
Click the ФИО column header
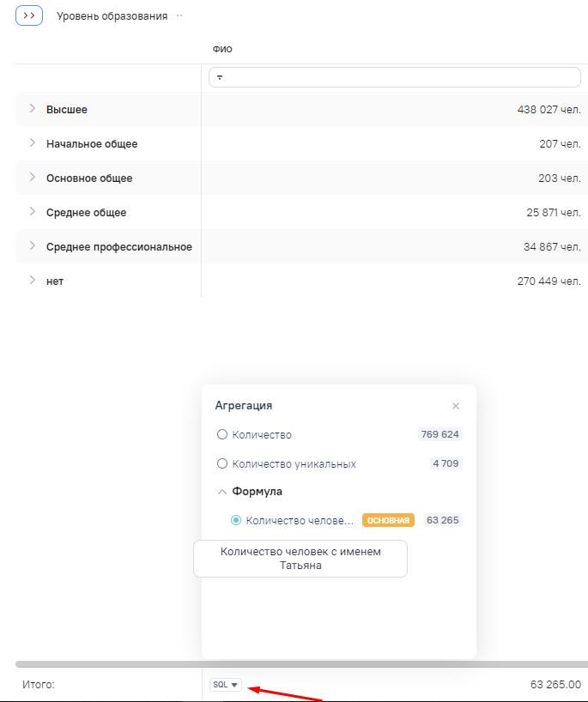[x=222, y=49]
